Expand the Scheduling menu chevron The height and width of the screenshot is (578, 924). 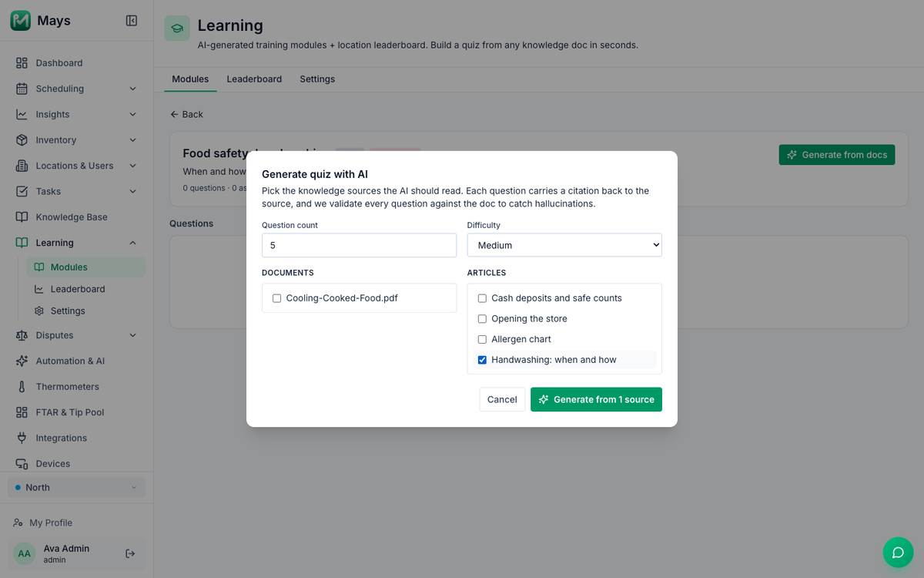(132, 89)
